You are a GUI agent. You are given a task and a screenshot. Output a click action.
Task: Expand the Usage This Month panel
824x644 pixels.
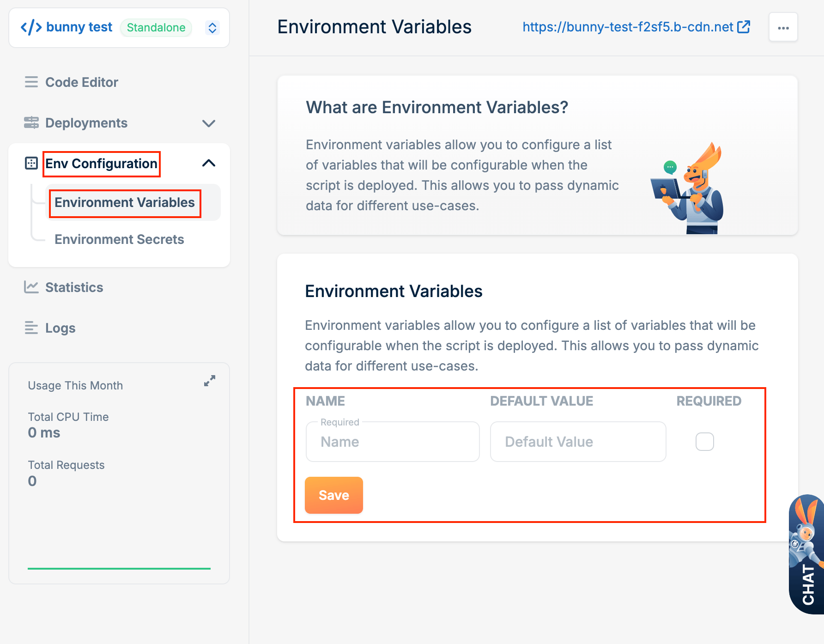point(210,381)
